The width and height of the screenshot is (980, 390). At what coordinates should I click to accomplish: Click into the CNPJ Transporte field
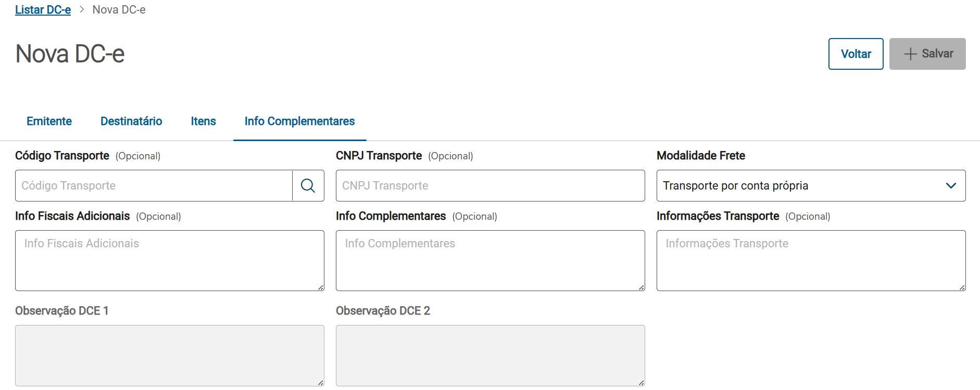tap(490, 186)
